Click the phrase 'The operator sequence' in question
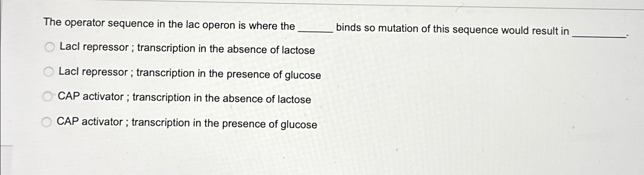This screenshot has width=644, height=175. (x=99, y=23)
